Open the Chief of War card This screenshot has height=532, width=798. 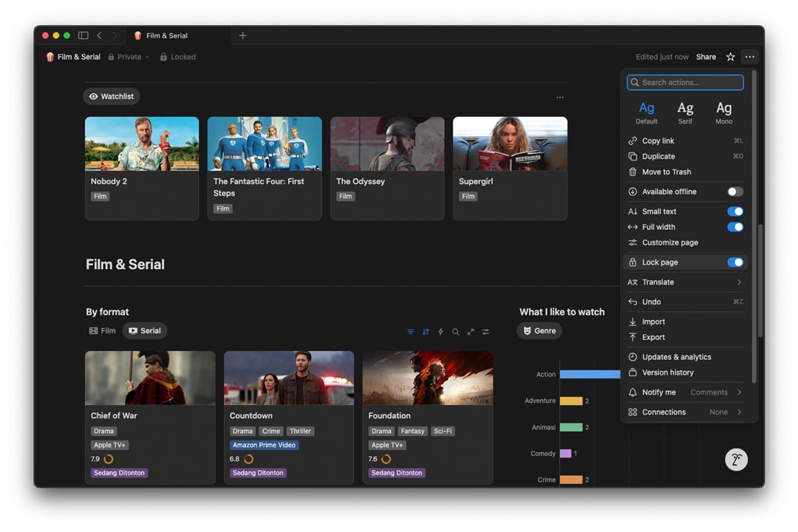click(150, 417)
